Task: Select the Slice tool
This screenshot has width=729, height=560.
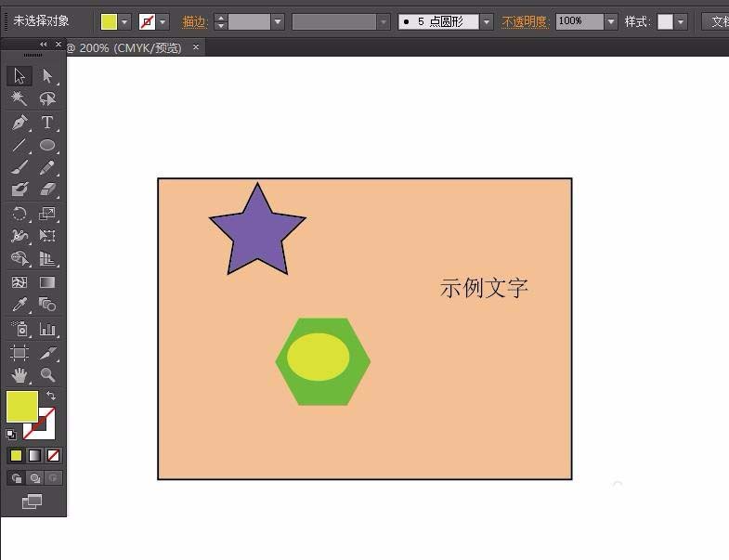Action: 47,353
